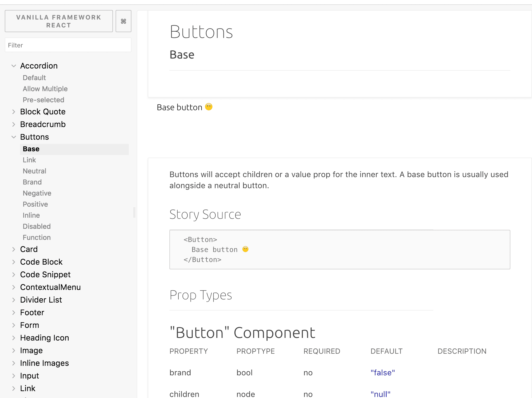Click the Prop Types heading
Screen dimensions: 532x398
click(x=201, y=295)
